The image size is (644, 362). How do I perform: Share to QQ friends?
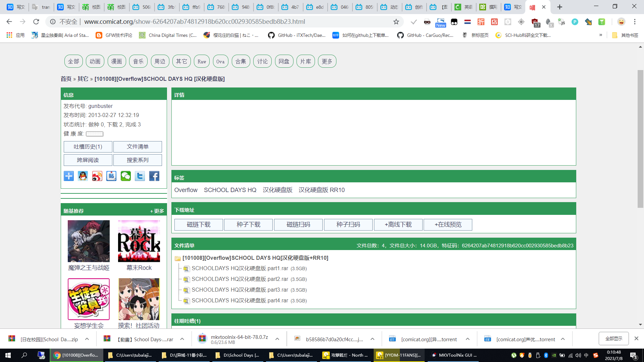[x=83, y=176]
